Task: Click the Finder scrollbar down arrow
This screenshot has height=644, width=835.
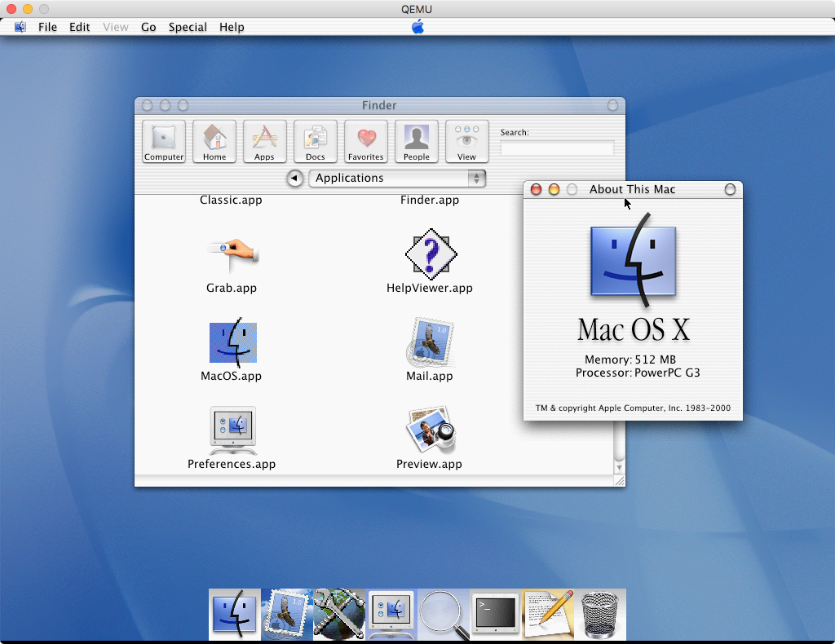Action: (x=619, y=468)
